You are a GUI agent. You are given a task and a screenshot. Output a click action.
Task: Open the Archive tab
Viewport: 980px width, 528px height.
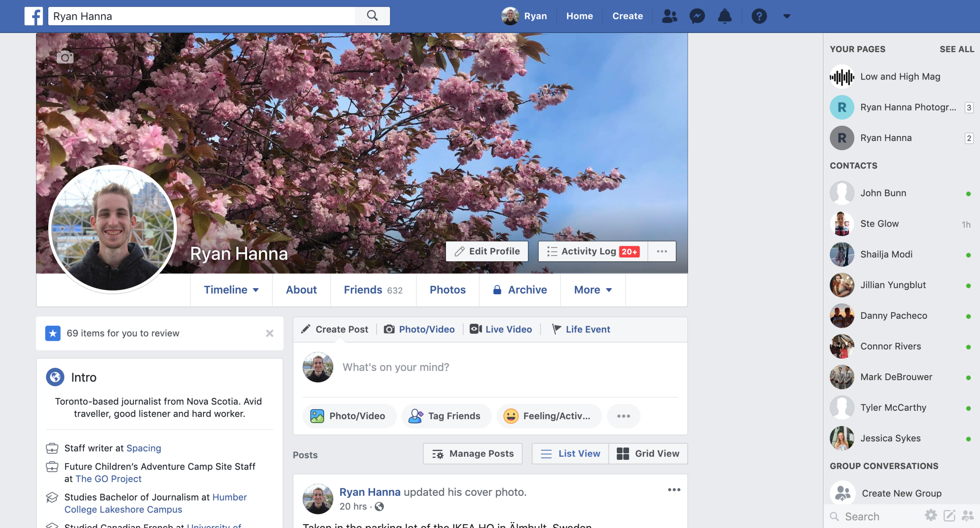520,290
